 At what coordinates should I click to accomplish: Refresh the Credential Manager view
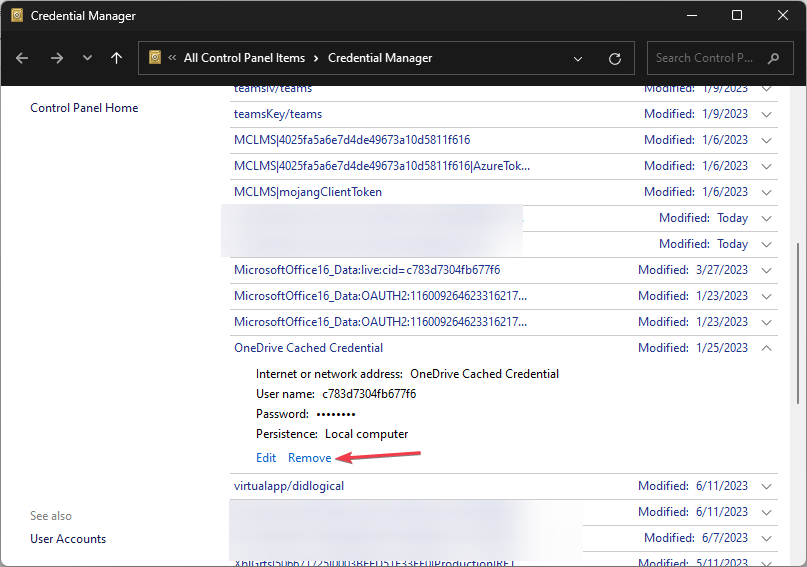tap(615, 59)
